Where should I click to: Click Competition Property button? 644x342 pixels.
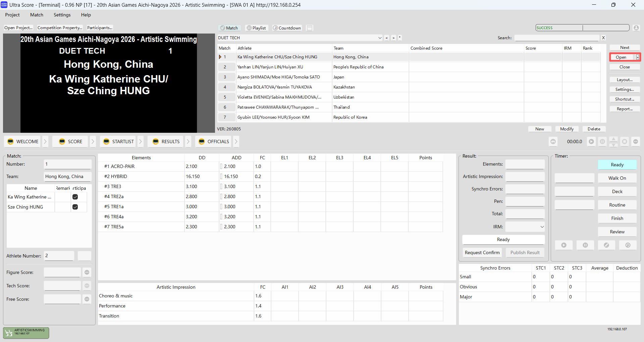click(x=60, y=28)
